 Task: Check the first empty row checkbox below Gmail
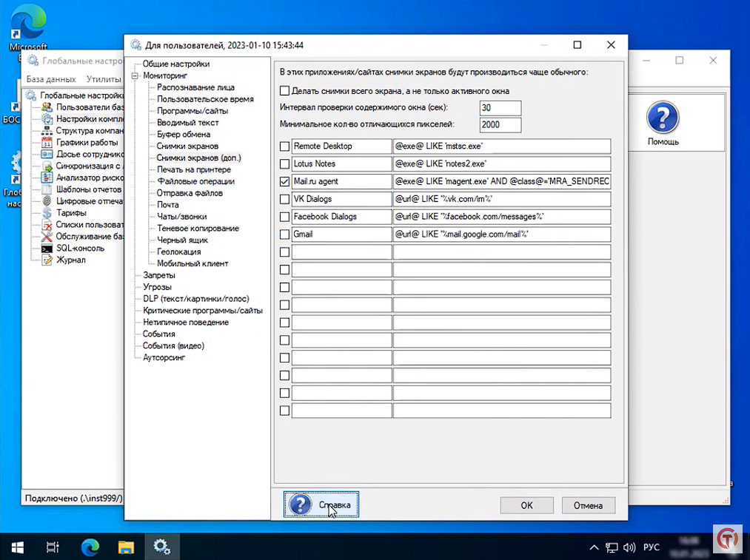(x=284, y=252)
